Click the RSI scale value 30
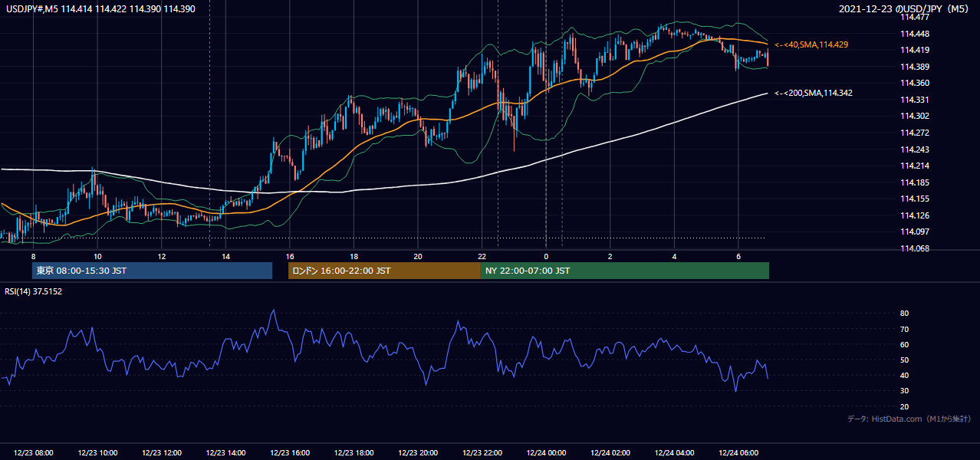This screenshot has height=460, width=980. point(904,391)
